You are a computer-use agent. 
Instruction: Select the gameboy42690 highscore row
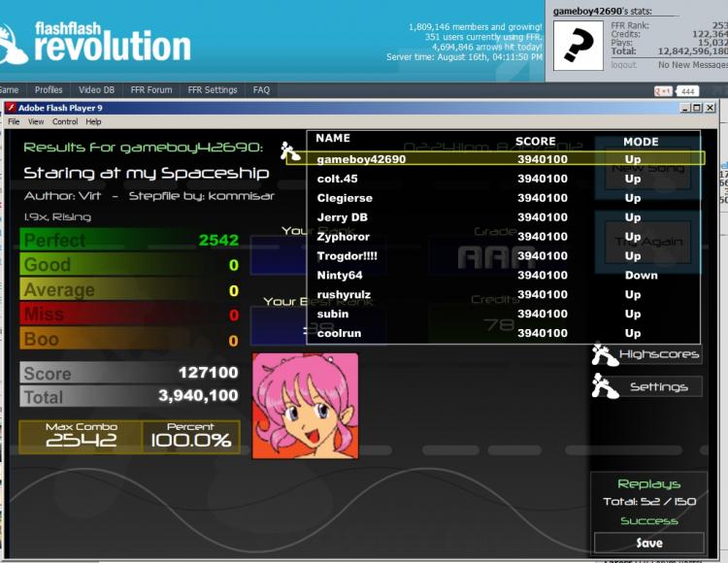494,159
